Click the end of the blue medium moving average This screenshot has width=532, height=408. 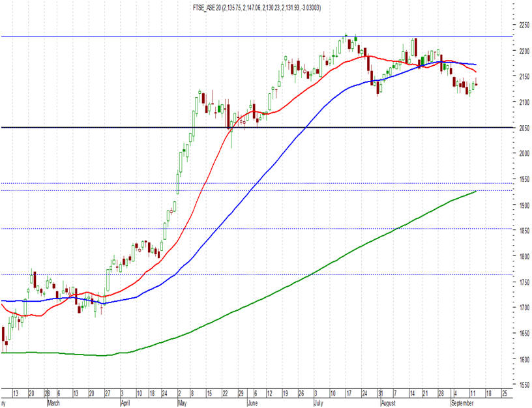pyautogui.click(x=476, y=65)
